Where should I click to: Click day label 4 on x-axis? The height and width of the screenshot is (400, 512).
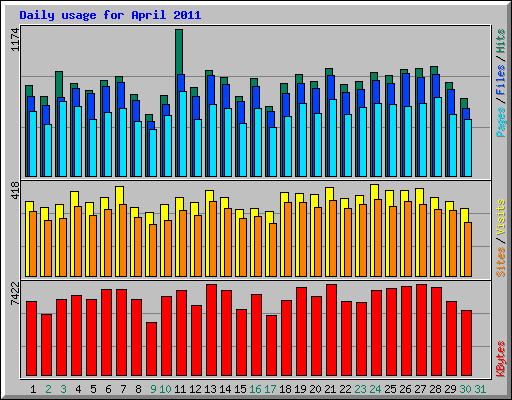tap(78, 389)
